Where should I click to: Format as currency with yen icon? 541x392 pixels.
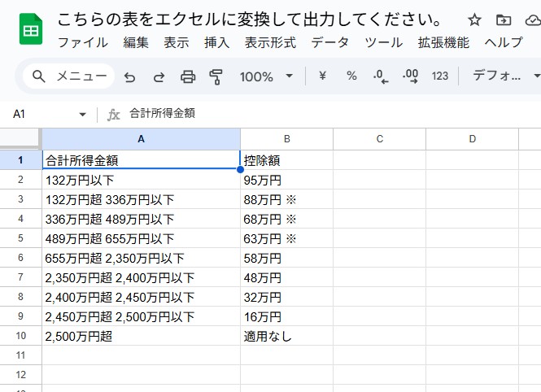tap(322, 76)
